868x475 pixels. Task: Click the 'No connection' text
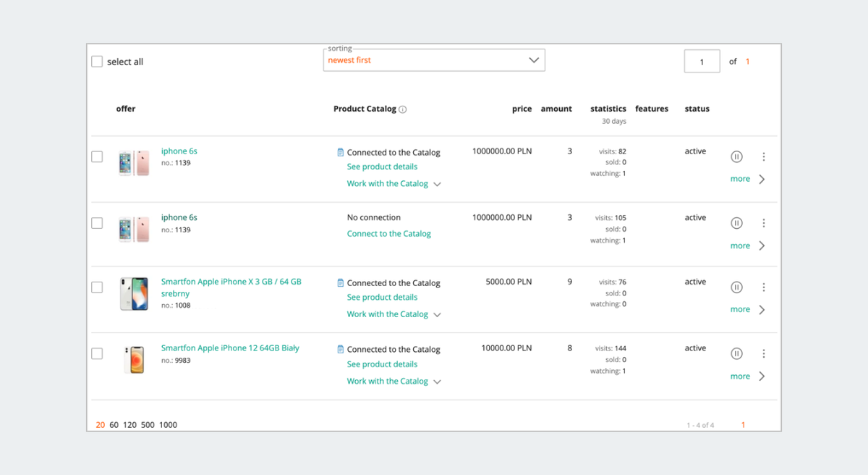(x=374, y=217)
